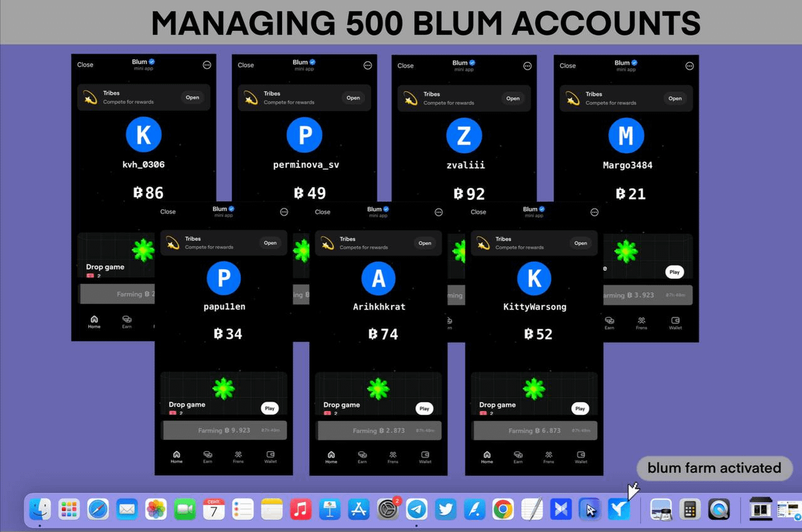Click the green Drop game flower in Arihkhkrat window
The image size is (802, 532).
point(379,388)
